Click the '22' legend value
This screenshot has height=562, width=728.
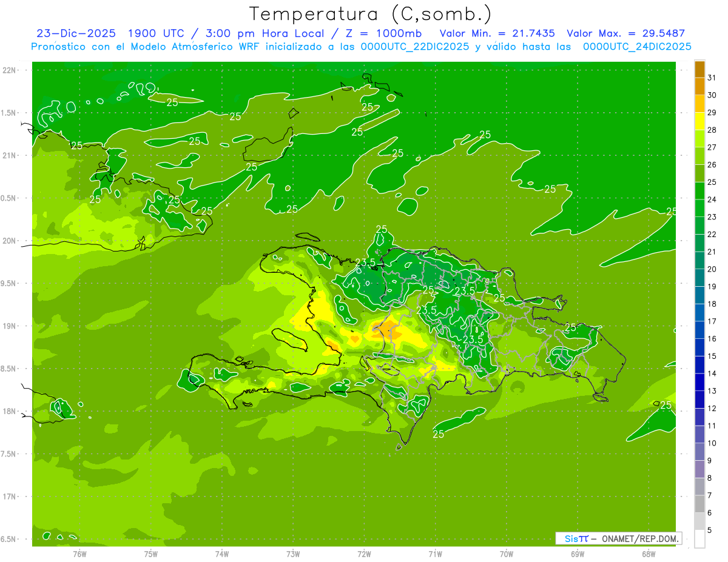pos(712,234)
